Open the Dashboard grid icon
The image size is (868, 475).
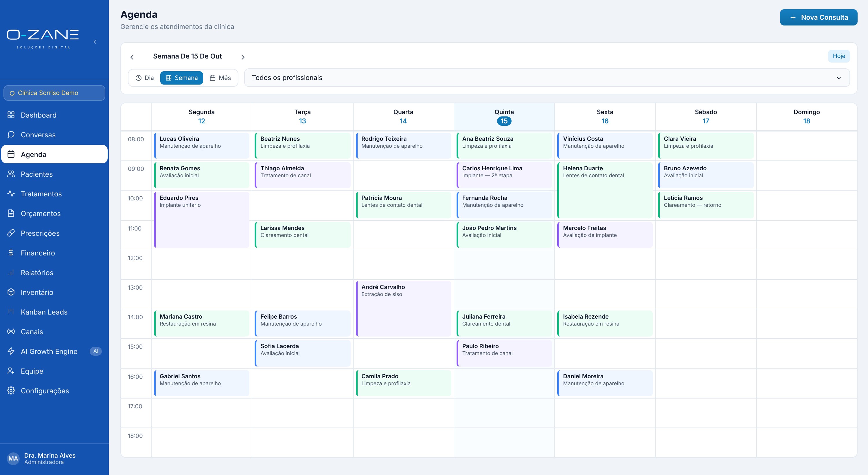pyautogui.click(x=11, y=115)
